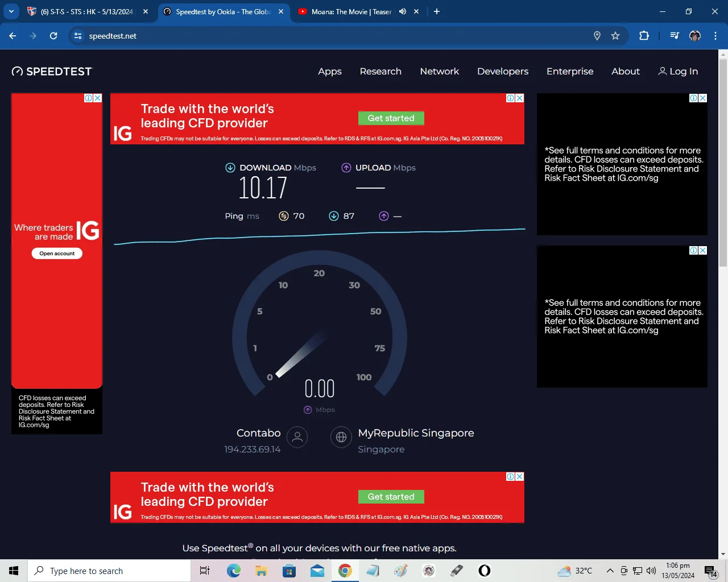Open the media control icon in Chrome toolbar

tap(675, 36)
